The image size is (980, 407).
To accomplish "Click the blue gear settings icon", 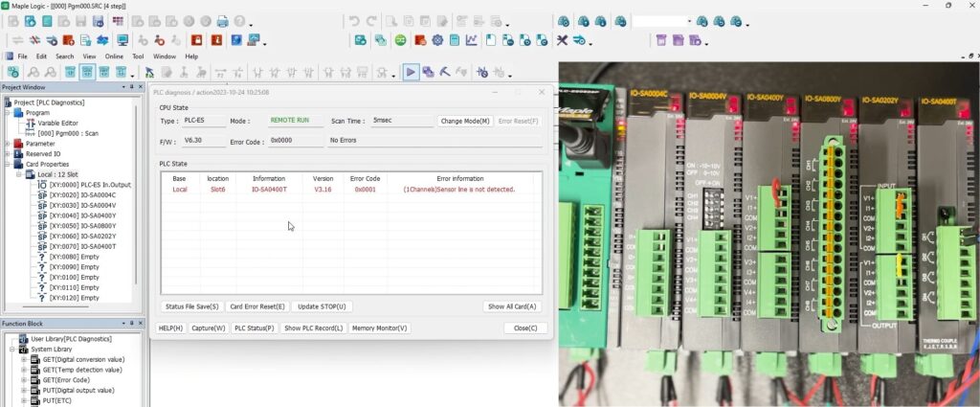I will [437, 40].
